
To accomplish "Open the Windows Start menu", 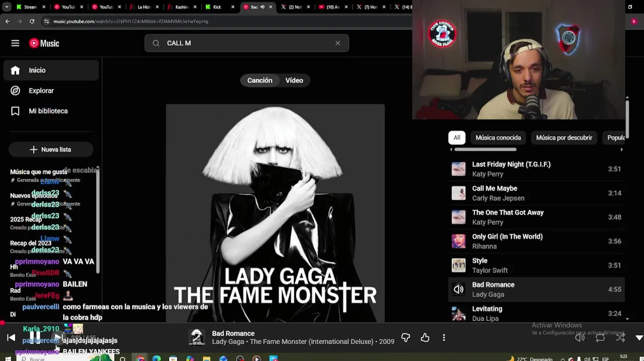I will click(x=8, y=358).
